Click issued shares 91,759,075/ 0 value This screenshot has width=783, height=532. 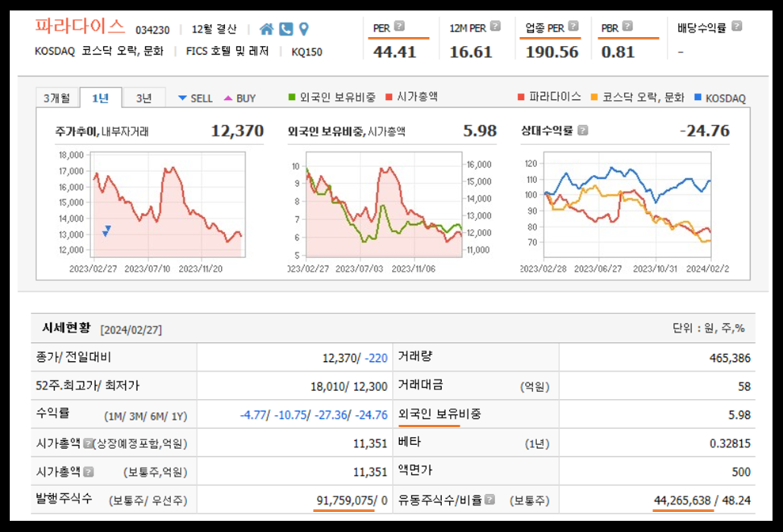point(352,500)
